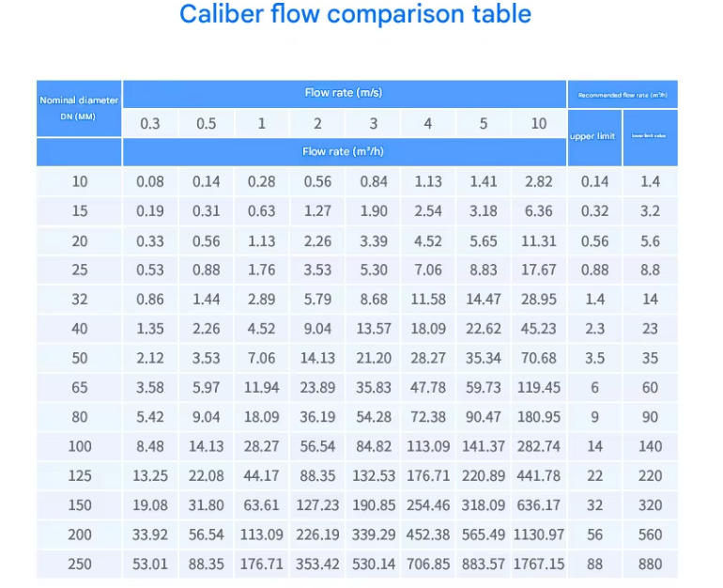Image resolution: width=723 pixels, height=588 pixels.
Task: Select the 880 lower limit cell
Action: 650,564
